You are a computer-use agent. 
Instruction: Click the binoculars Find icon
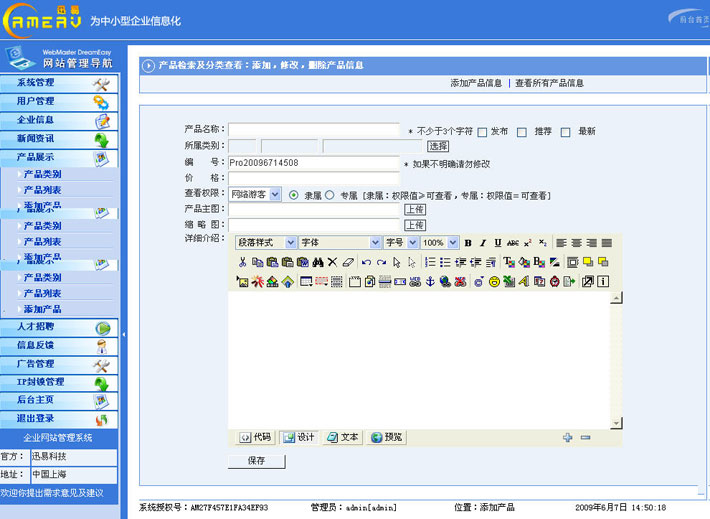317,262
